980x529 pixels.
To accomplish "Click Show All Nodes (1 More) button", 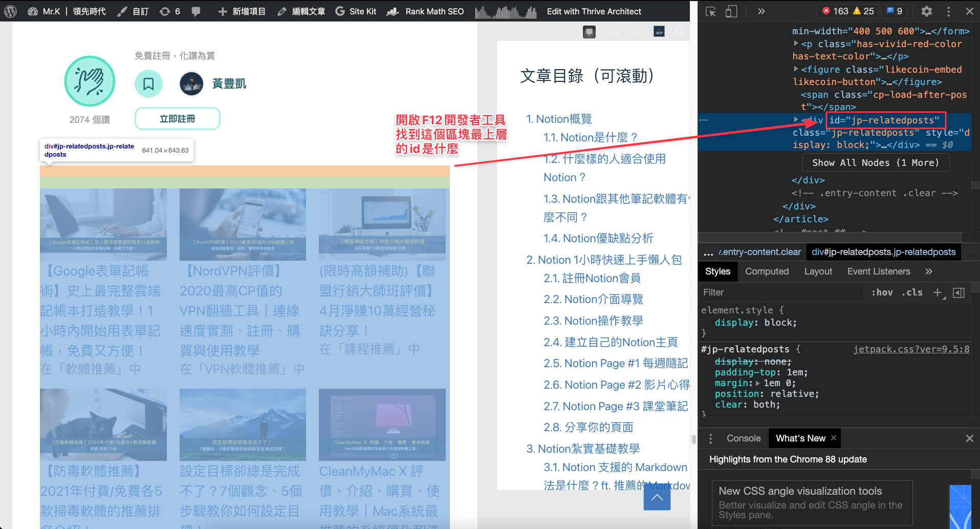I will pyautogui.click(x=876, y=163).
